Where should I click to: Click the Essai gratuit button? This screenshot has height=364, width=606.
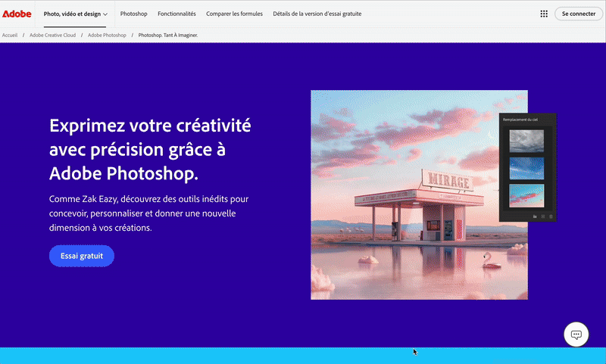[x=82, y=256]
